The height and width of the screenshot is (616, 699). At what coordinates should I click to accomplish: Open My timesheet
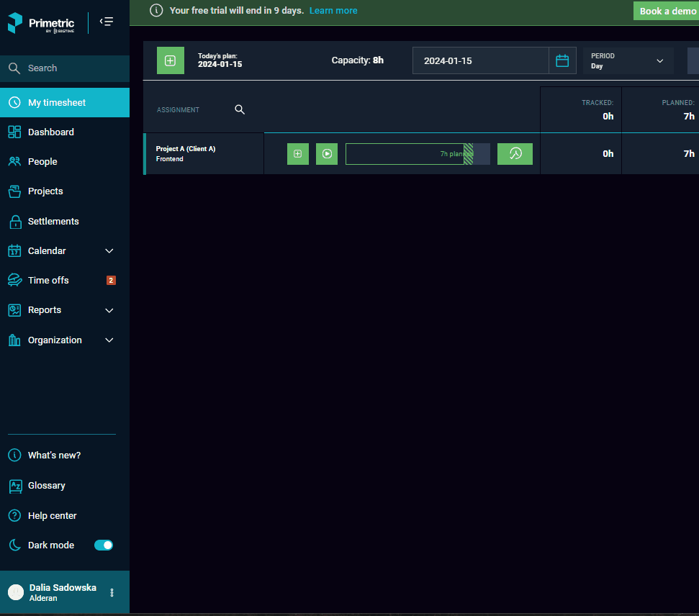[65, 102]
